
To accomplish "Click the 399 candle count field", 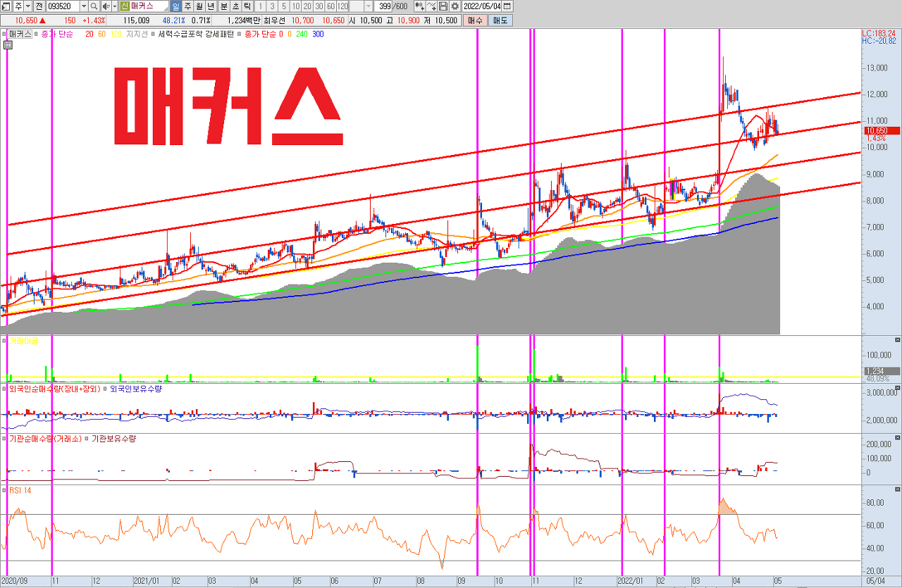I will (383, 6).
